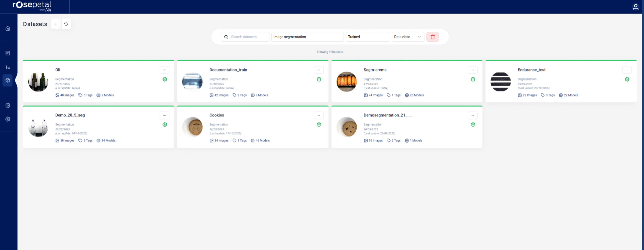This screenshot has width=644, height=250.
Task: Open the board icon in sidebar
Action: pos(8,53)
